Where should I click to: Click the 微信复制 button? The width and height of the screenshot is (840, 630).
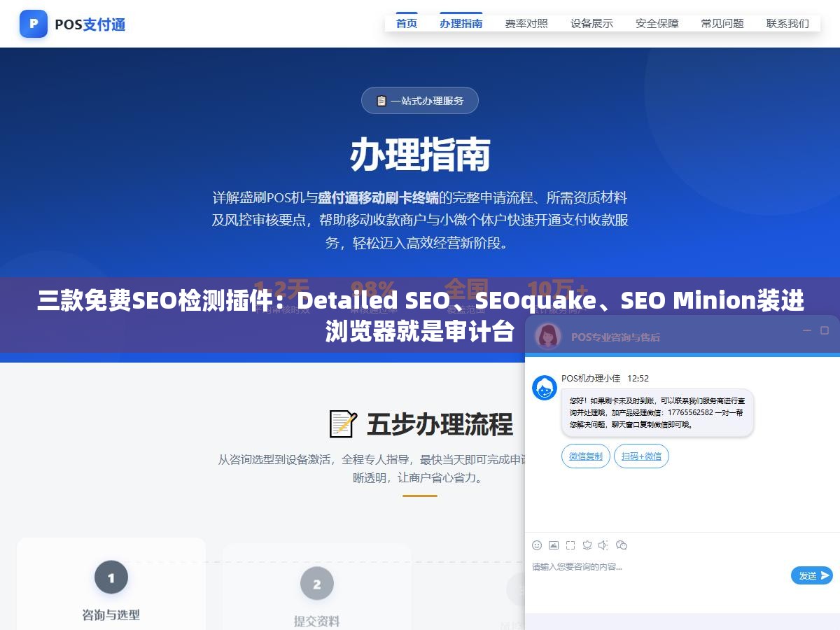tap(586, 456)
